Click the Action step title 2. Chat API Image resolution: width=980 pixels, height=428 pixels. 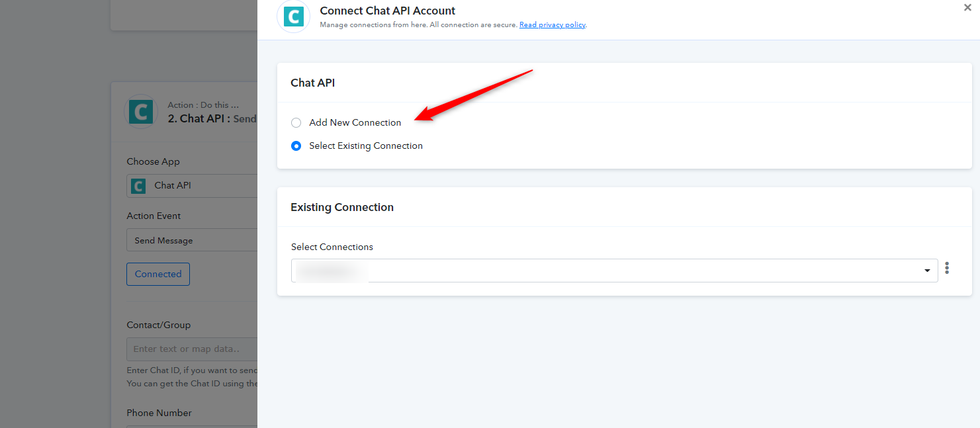199,118
